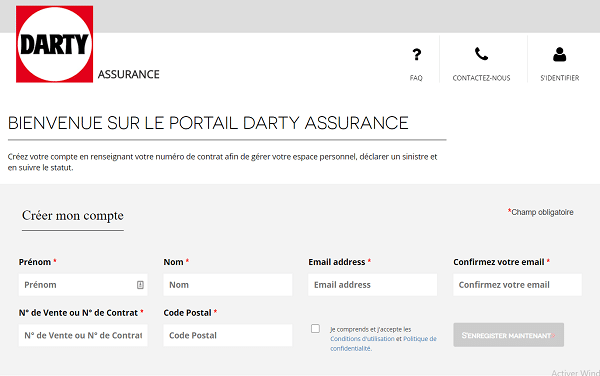The width and height of the screenshot is (600, 376).
Task: Click the S'enregistrer maintenant button
Action: click(509, 335)
